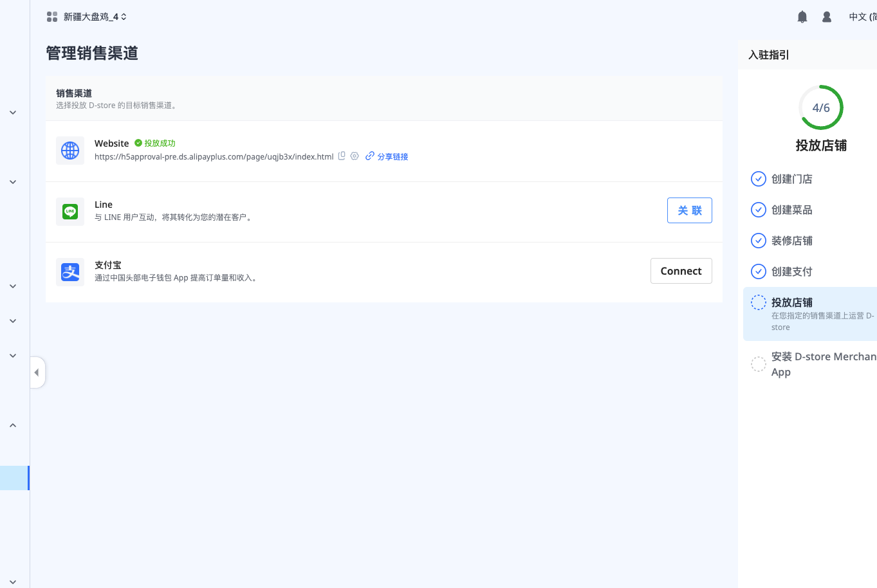Click the dashed circle beside 投放店铺 step

click(x=759, y=302)
